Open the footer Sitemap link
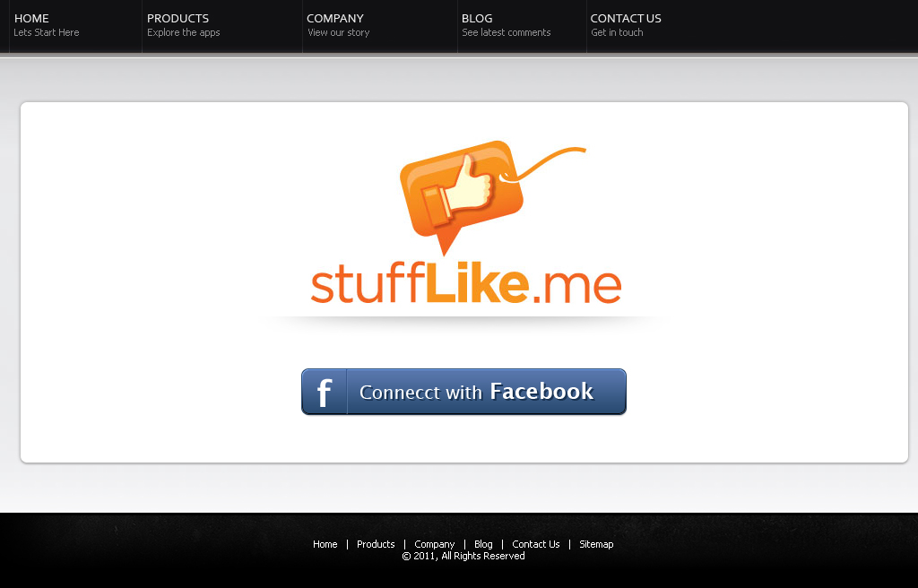Viewport: 918px width, 588px height. click(596, 544)
